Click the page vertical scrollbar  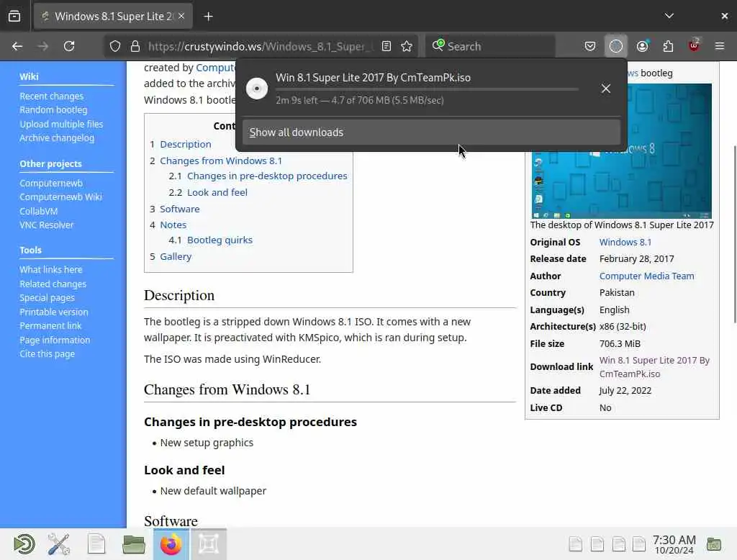coord(735,235)
